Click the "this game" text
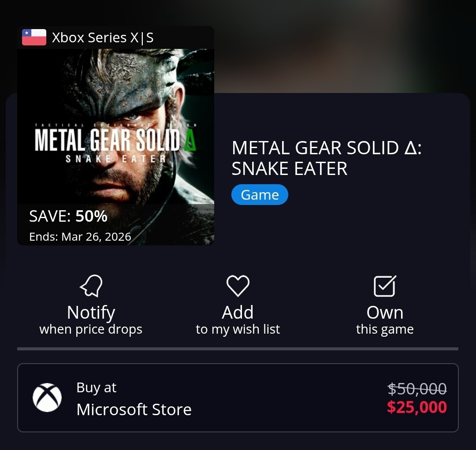476x450 pixels. [x=385, y=330]
